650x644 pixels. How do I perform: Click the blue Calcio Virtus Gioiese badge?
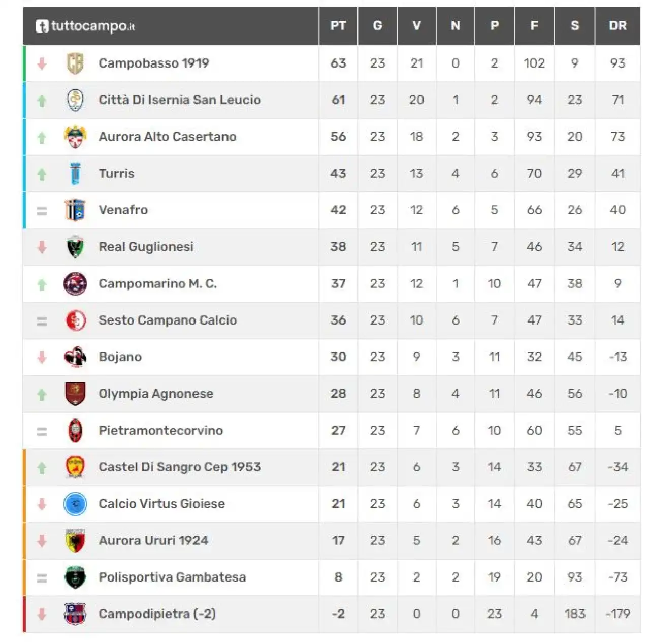point(75,504)
